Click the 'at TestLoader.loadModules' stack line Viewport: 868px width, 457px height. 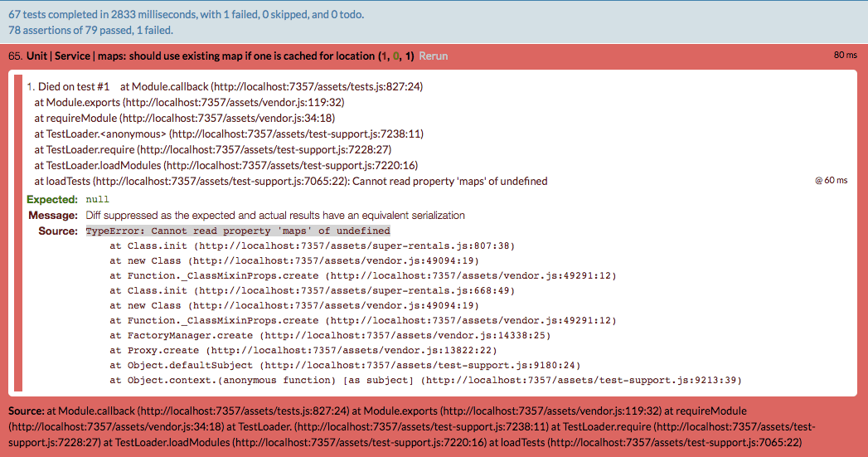click(225, 165)
